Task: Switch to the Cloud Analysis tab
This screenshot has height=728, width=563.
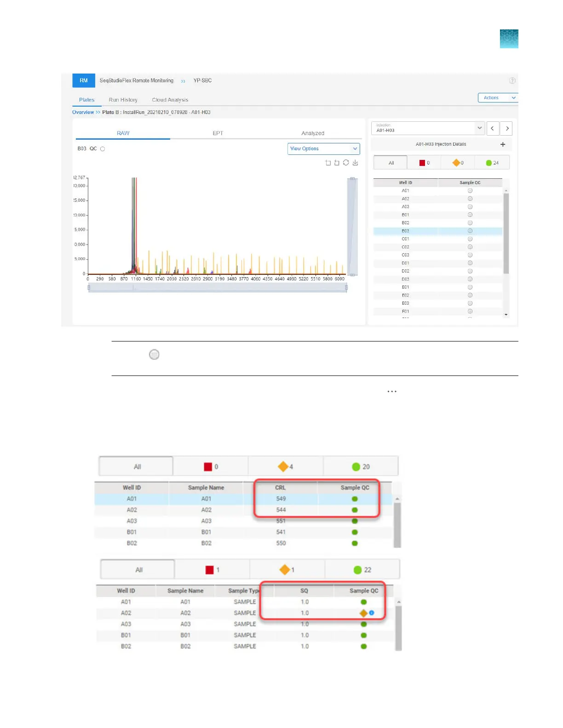Action: coord(170,100)
